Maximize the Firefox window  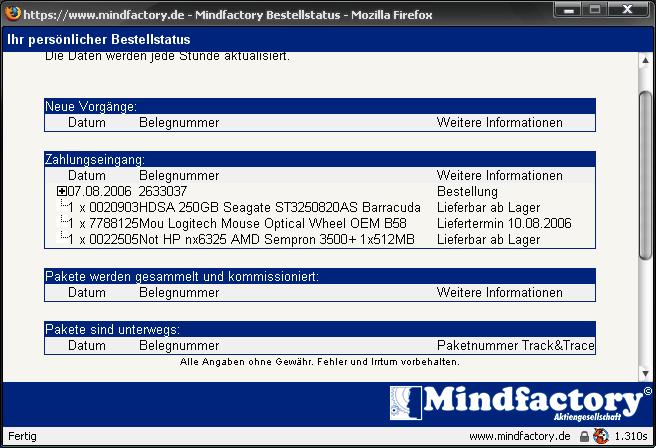tap(595, 10)
